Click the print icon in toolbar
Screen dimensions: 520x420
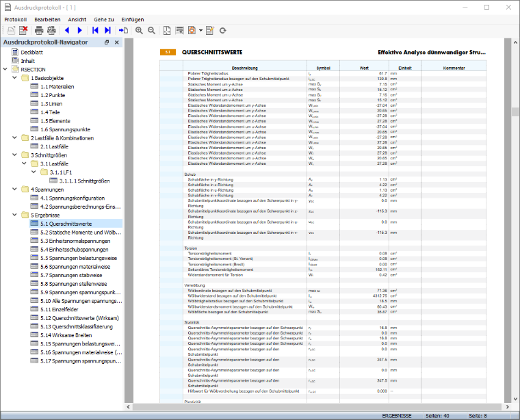pos(39,30)
